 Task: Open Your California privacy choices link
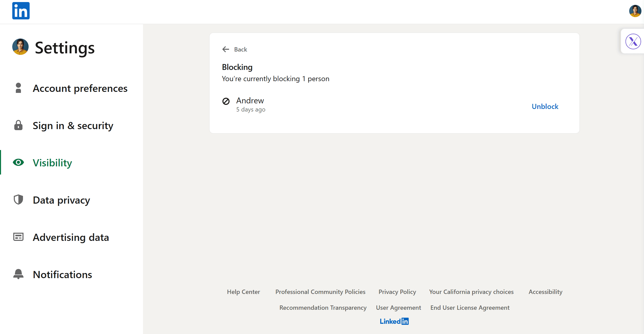(x=471, y=292)
